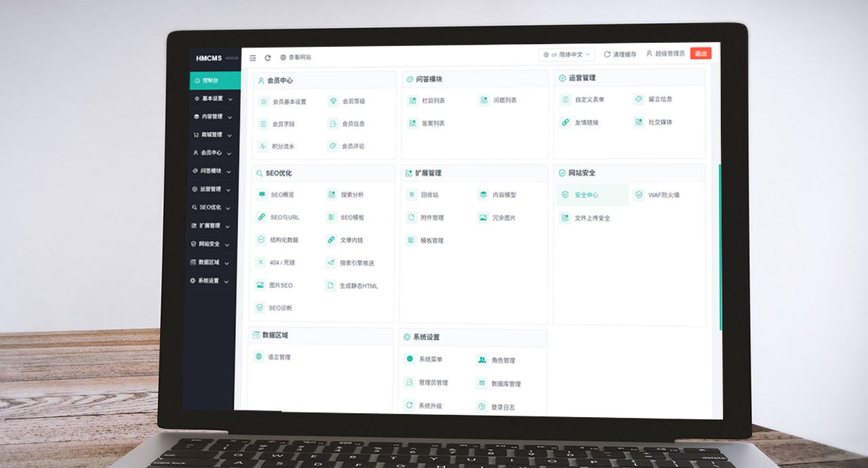Click 清理缓存 to clear cache
This screenshot has height=468, width=868.
[620, 54]
